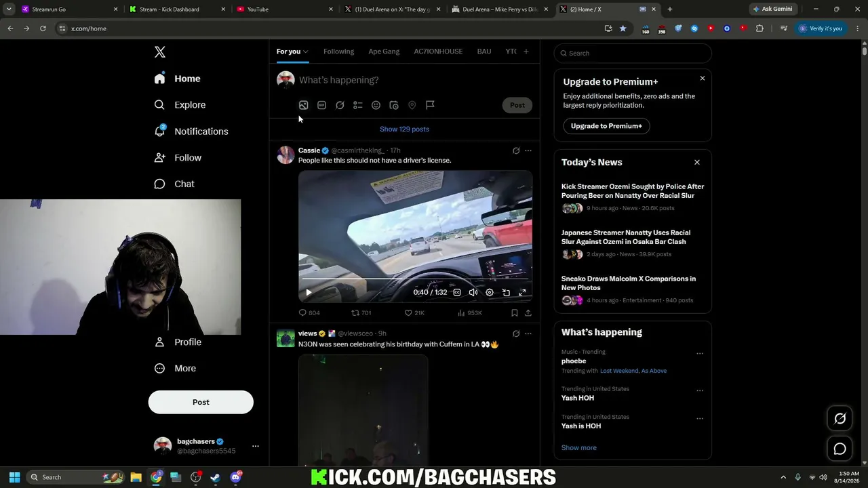Add a GIF to the post
This screenshot has height=488, width=868.
click(x=321, y=105)
